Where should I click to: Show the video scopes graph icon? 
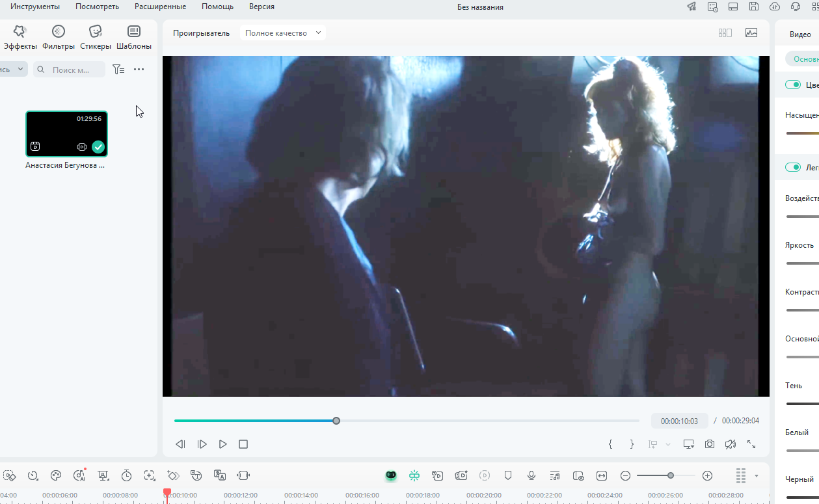point(751,33)
